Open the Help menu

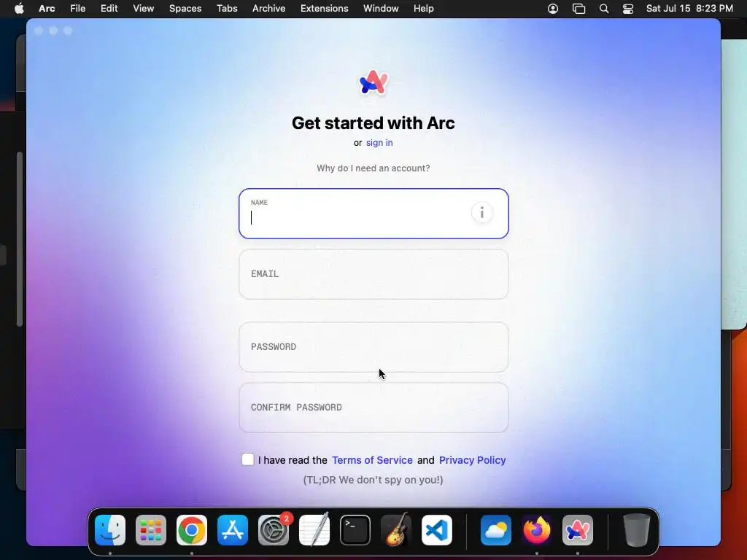click(424, 9)
